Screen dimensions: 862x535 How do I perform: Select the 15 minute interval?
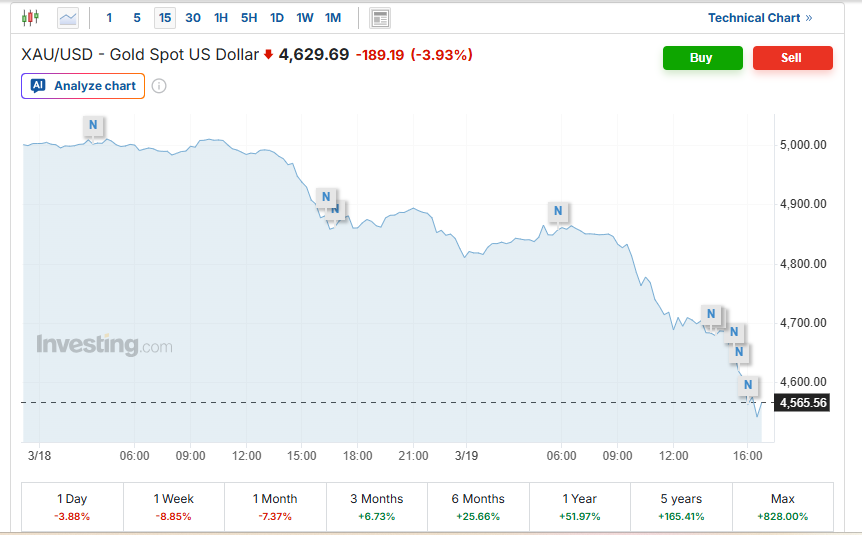point(165,18)
